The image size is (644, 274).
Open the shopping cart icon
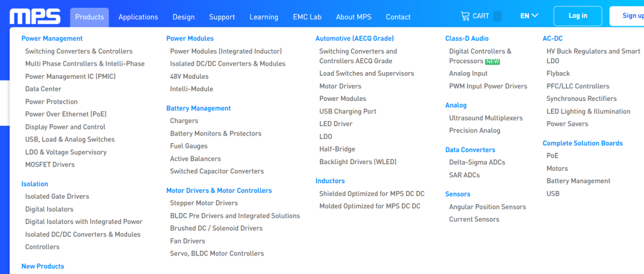(465, 16)
